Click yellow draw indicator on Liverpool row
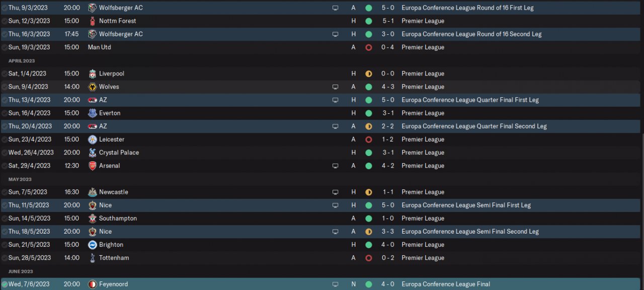Viewport: 644px width, 290px height. pos(368,74)
